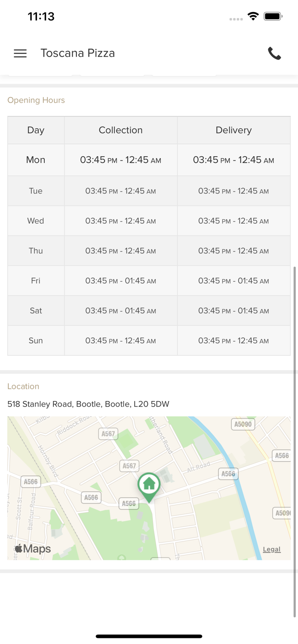The width and height of the screenshot is (298, 644).
Task: Tap the Toscana Pizza title
Action: 78,53
